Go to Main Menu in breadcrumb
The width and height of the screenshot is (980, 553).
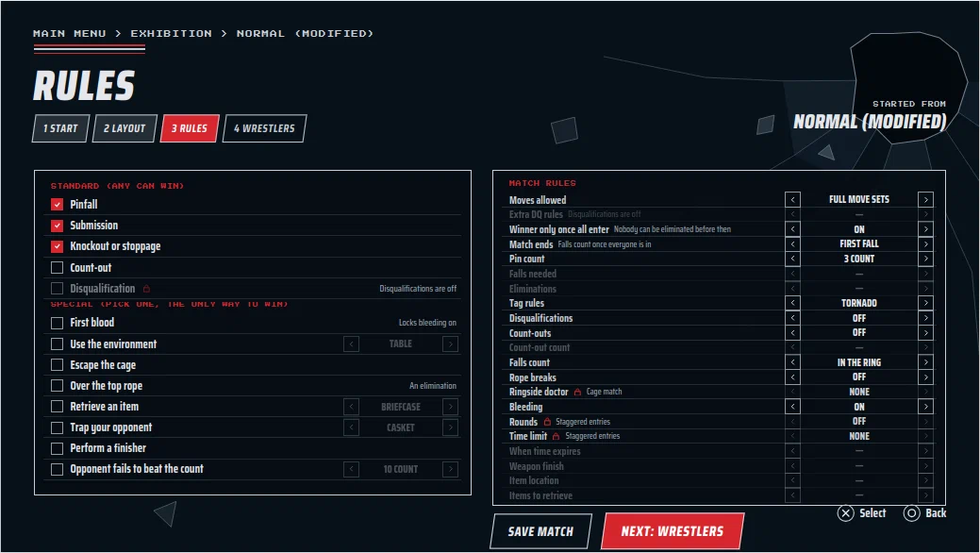(x=70, y=33)
